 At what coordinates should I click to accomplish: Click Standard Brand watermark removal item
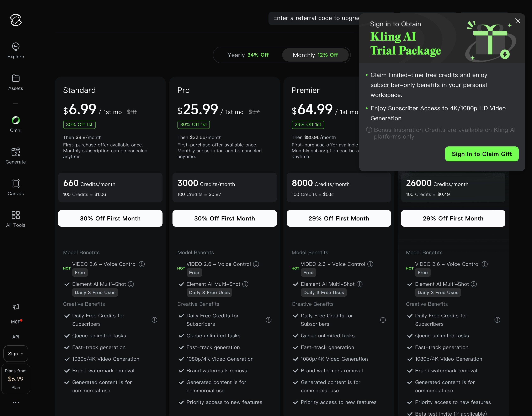coord(103,370)
